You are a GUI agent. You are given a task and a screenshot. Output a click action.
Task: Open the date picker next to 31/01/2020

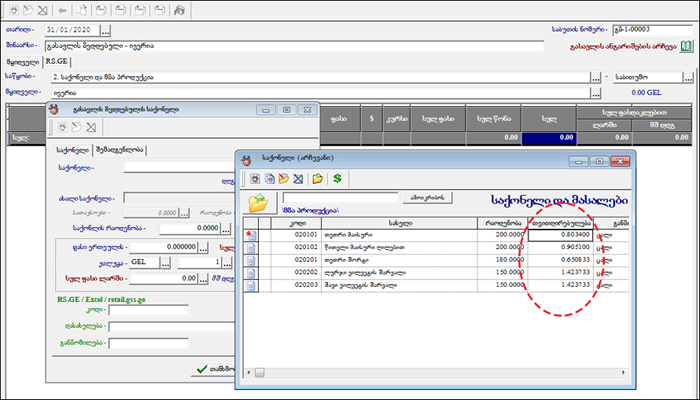(x=106, y=30)
